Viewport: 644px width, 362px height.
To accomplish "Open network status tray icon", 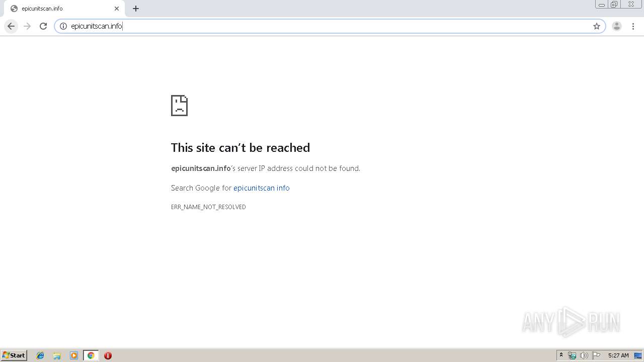I will click(572, 355).
